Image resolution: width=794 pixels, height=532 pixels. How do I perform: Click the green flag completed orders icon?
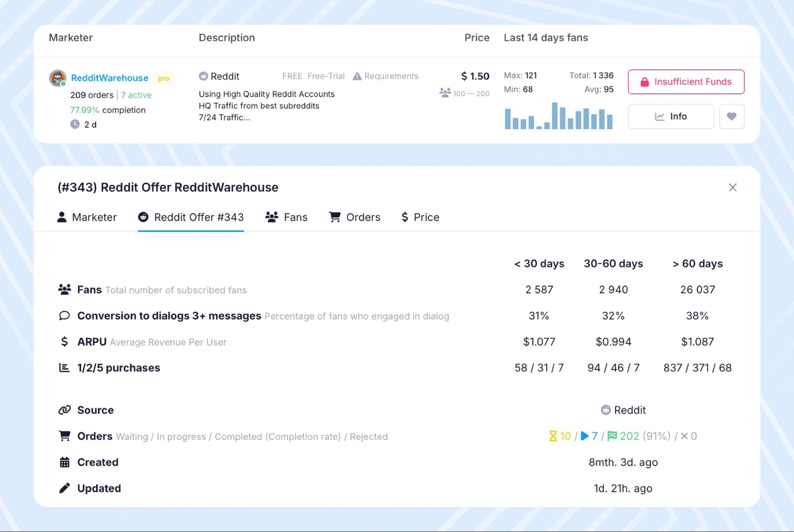point(612,436)
